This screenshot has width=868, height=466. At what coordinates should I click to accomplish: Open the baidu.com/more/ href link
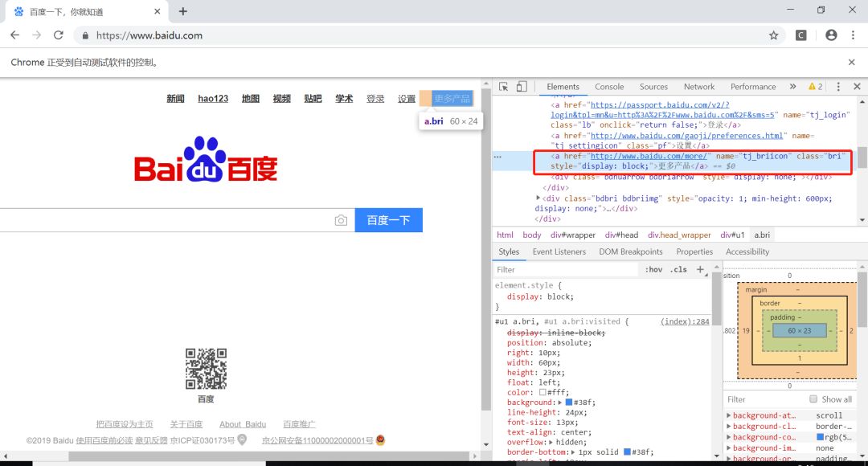649,156
